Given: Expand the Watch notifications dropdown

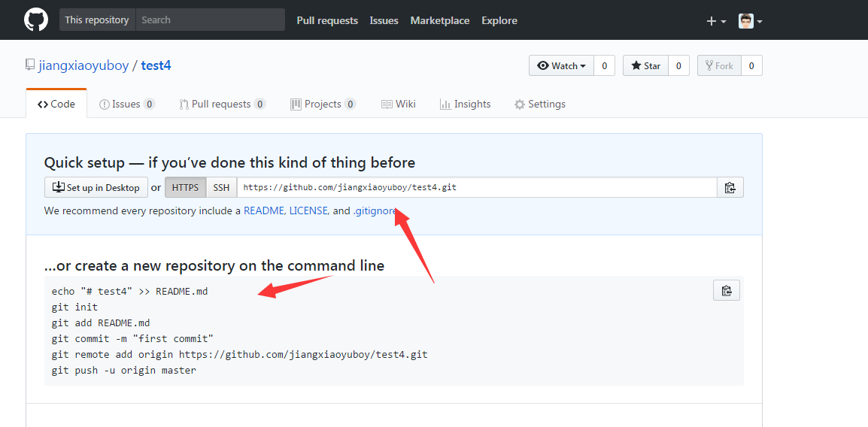Looking at the screenshot, I should coord(561,66).
